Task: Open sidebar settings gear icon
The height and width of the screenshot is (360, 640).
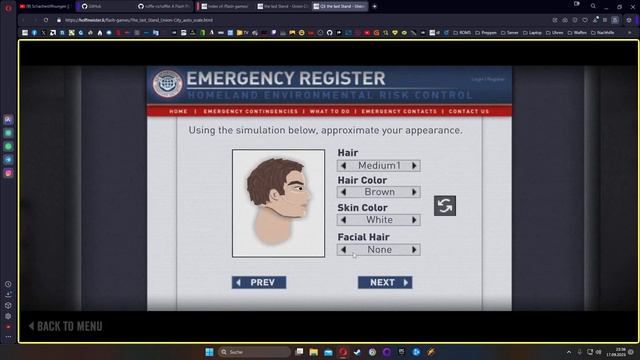Action: tap(8, 316)
